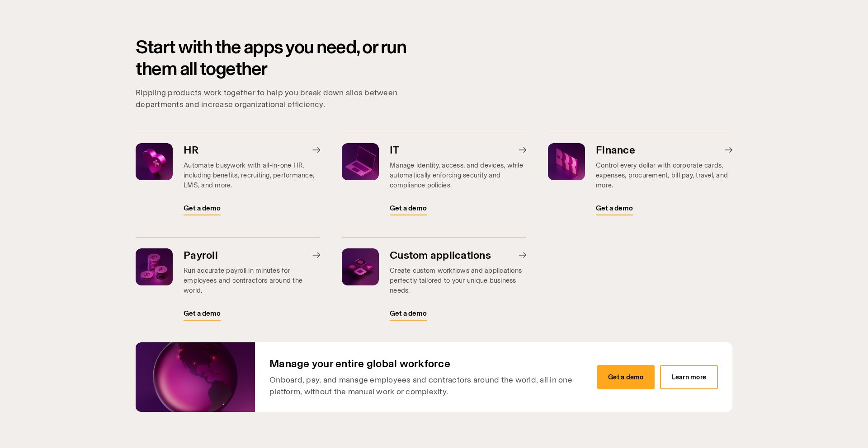Viewport: 868px width, 448px height.
Task: Open the Custom applications heading
Action: tap(440, 255)
